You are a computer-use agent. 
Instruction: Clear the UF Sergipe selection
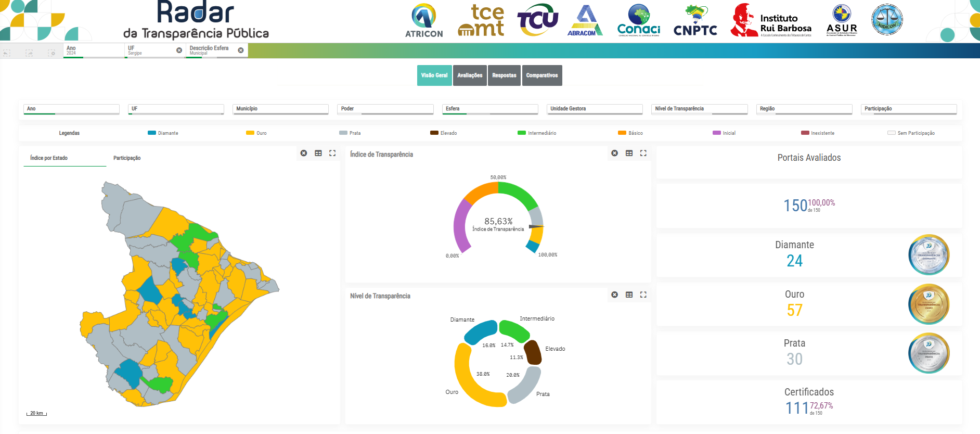pos(179,50)
